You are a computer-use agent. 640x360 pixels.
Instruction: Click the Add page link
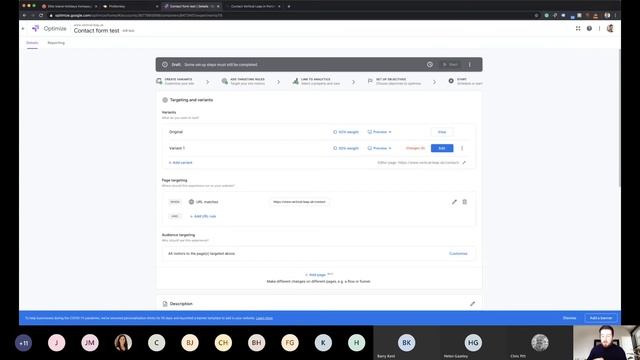click(x=316, y=275)
